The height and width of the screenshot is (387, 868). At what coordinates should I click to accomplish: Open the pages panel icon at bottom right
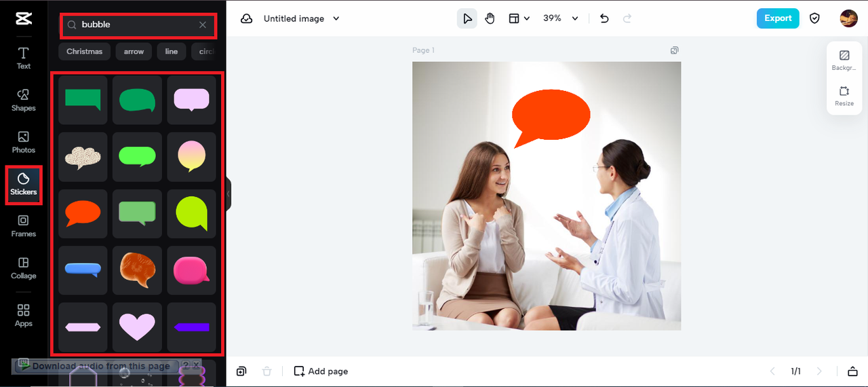pyautogui.click(x=852, y=371)
